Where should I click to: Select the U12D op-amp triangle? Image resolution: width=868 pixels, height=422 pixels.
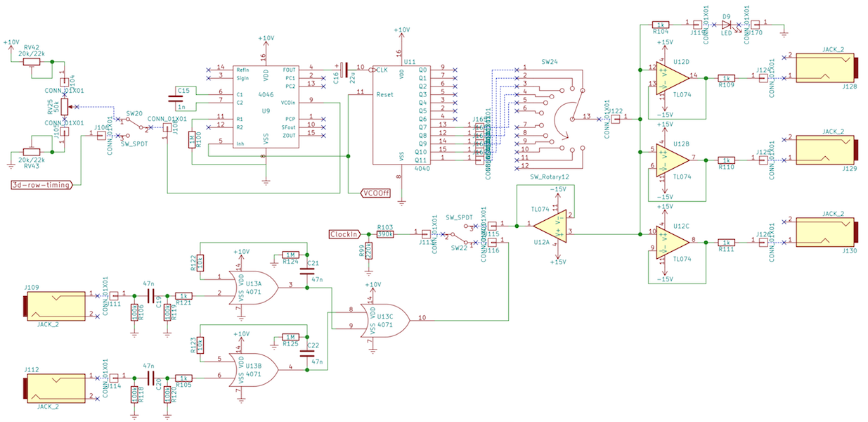click(x=671, y=76)
